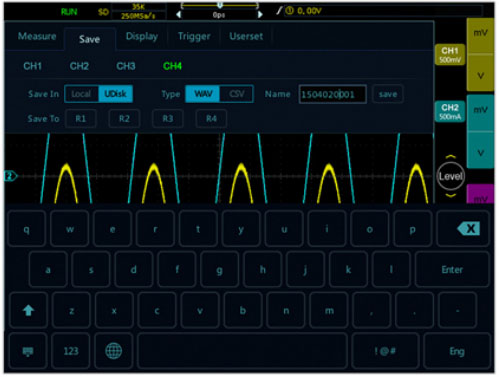Click the Eng language key

tap(456, 351)
